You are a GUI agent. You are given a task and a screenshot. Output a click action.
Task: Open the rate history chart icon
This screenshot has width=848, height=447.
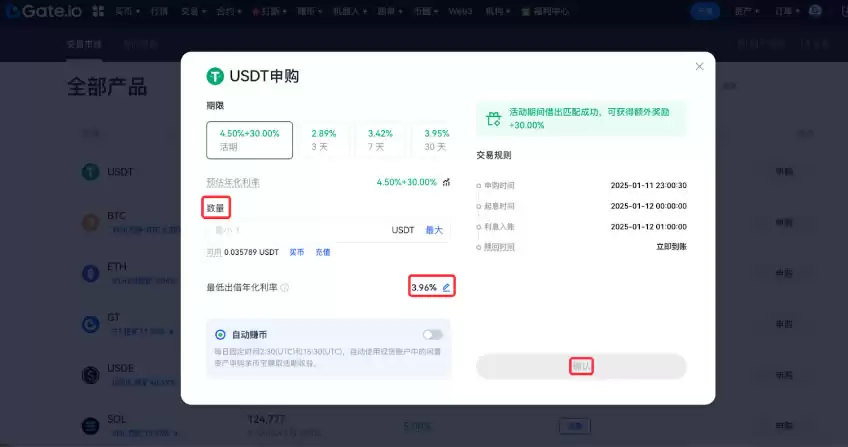[x=446, y=182]
